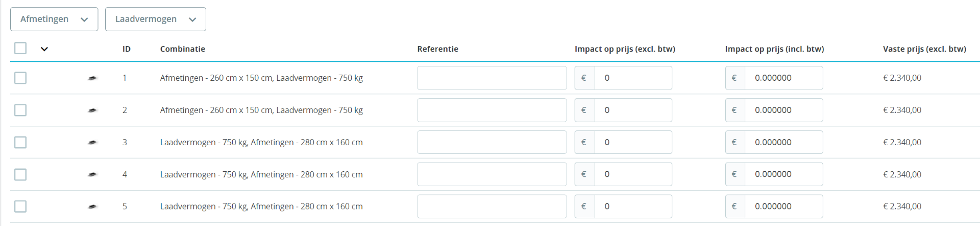Click price impact incl. btw field of row 3
This screenshot has height=226, width=980.
(x=783, y=142)
